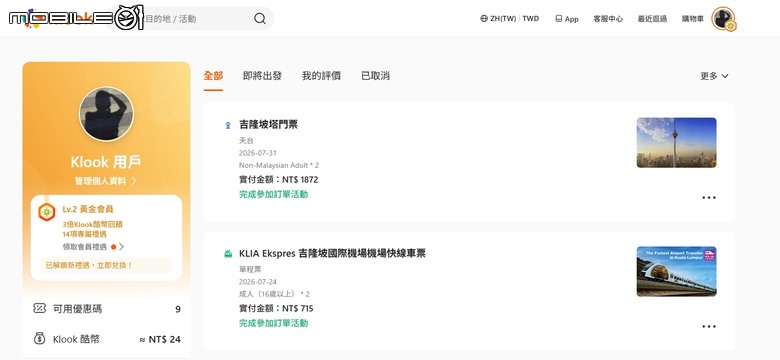This screenshot has width=780, height=360.
Task: Click 完成參加訂單活動 for 吉隆坡塔門票
Action: (x=273, y=194)
